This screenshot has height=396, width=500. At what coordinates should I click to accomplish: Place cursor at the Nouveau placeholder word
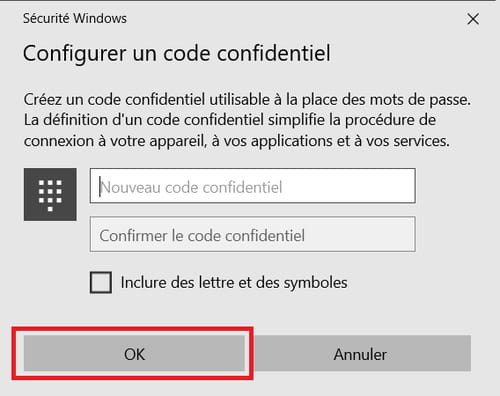(x=130, y=187)
